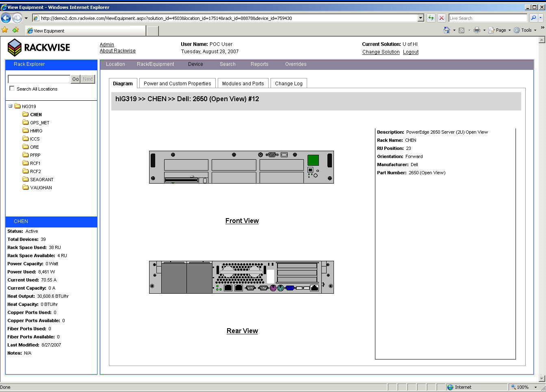Switch to Power and Custom Properties tab
The height and width of the screenshot is (392, 546).
(x=177, y=83)
